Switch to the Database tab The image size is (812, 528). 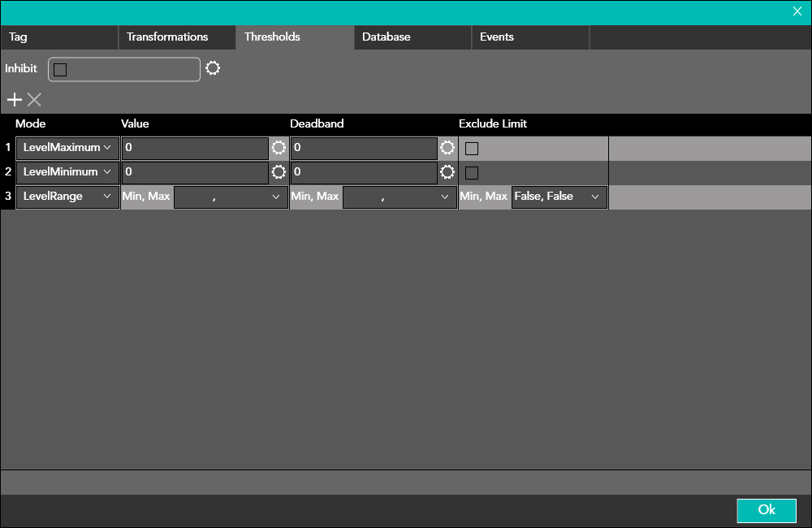click(387, 37)
